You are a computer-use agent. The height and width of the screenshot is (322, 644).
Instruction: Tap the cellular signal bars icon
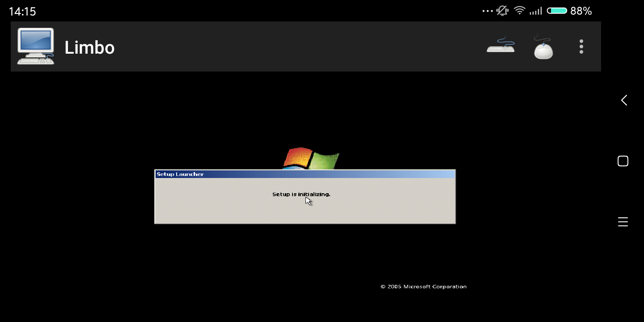coord(536,11)
